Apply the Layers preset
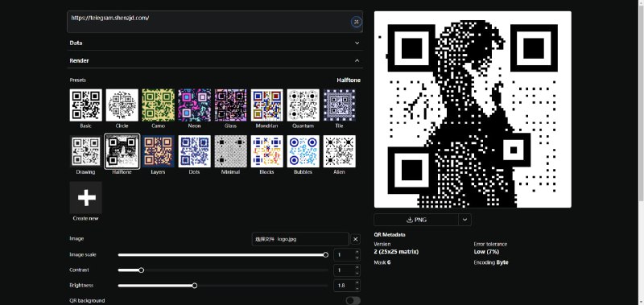 point(158,151)
